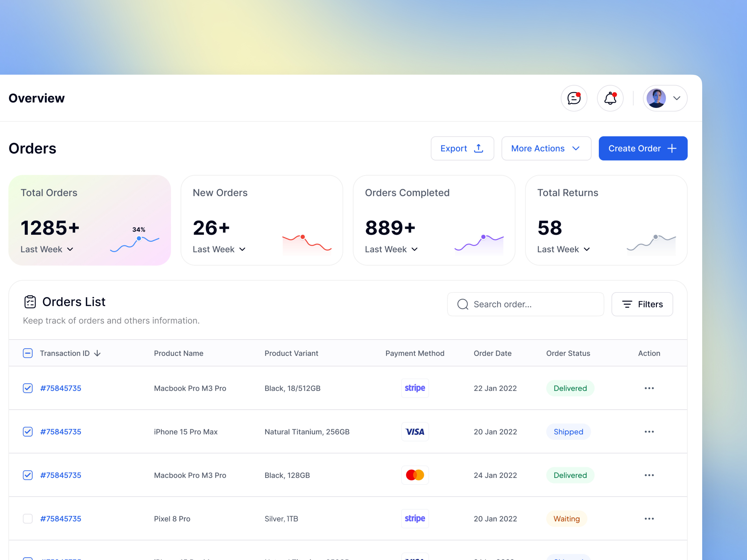Click the Stripe payment badge on Macbook Pro row

pos(415,388)
